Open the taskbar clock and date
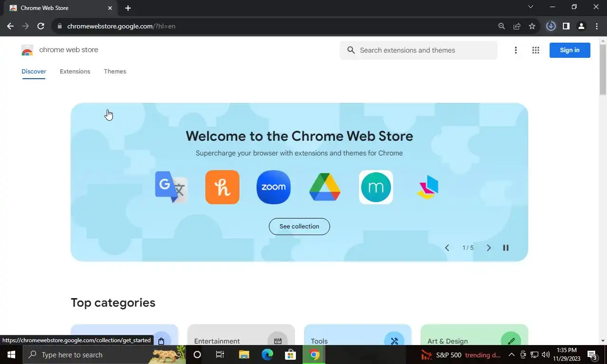 click(567, 355)
